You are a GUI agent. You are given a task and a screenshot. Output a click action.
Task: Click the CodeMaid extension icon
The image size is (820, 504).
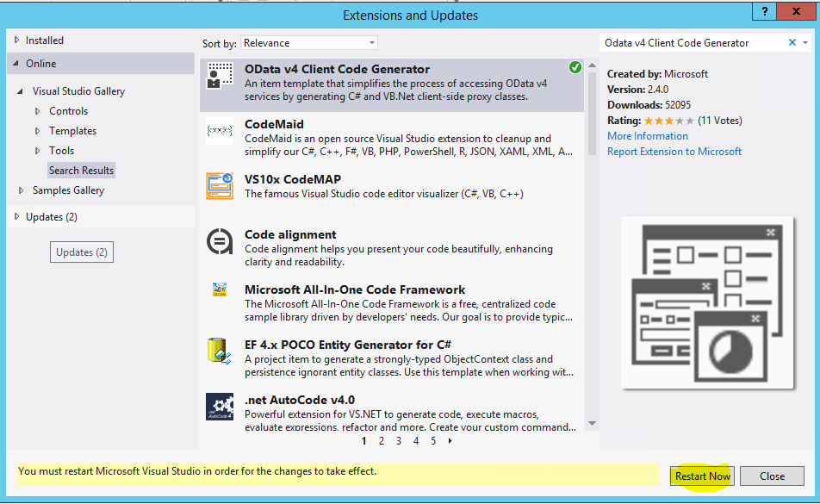click(x=220, y=131)
